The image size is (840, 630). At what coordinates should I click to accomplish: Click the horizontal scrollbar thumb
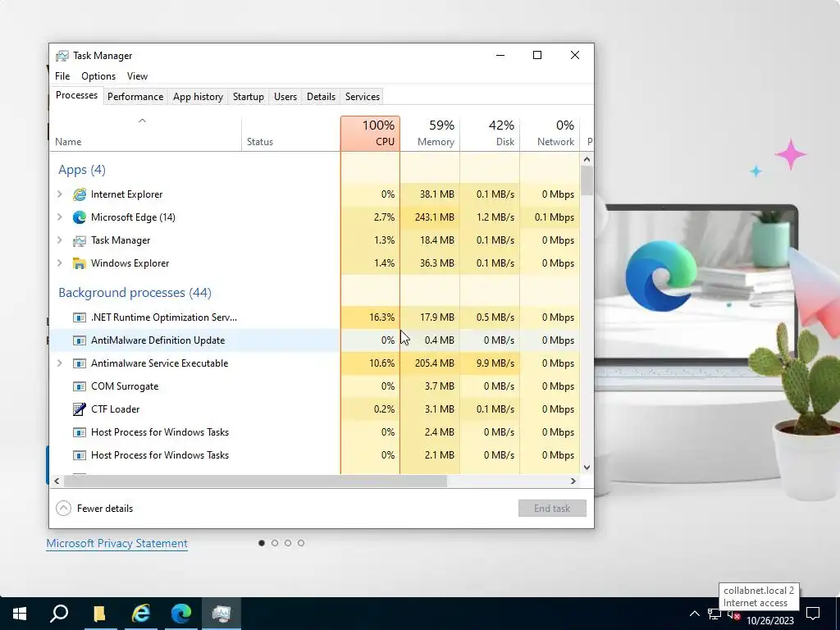coord(256,481)
